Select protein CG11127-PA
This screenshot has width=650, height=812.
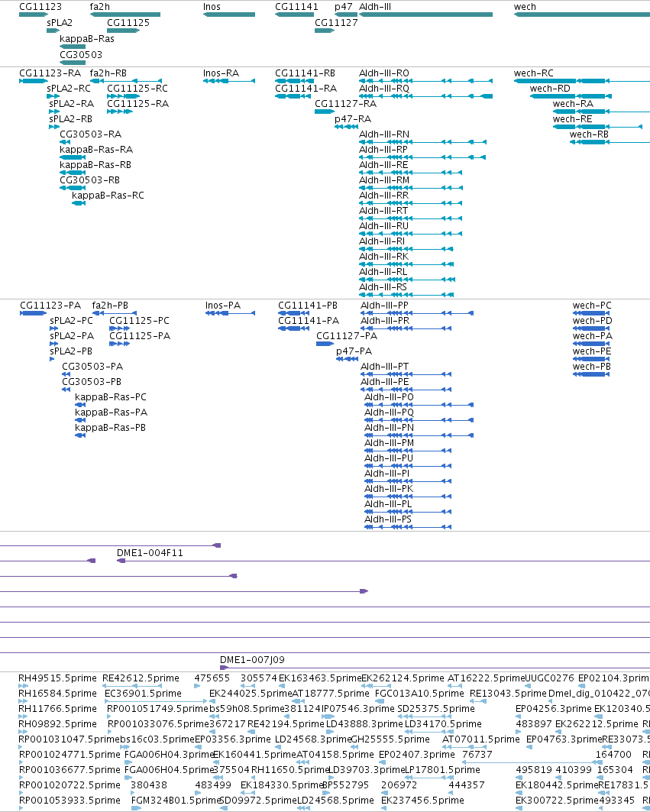(347, 336)
